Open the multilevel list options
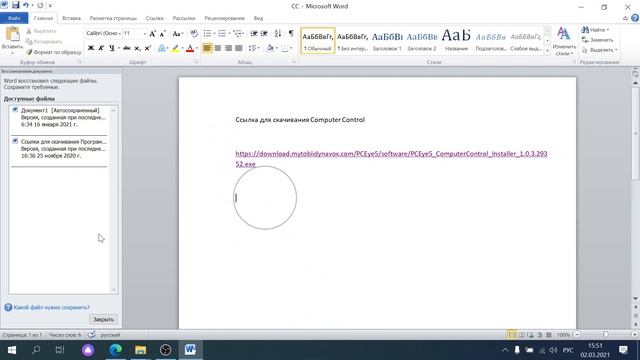The height and width of the screenshot is (360, 640). [238, 33]
